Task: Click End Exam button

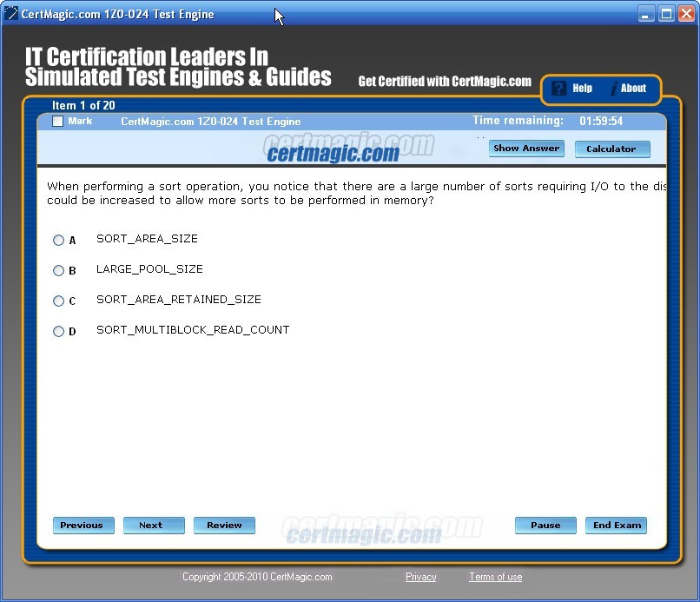Action: click(617, 526)
